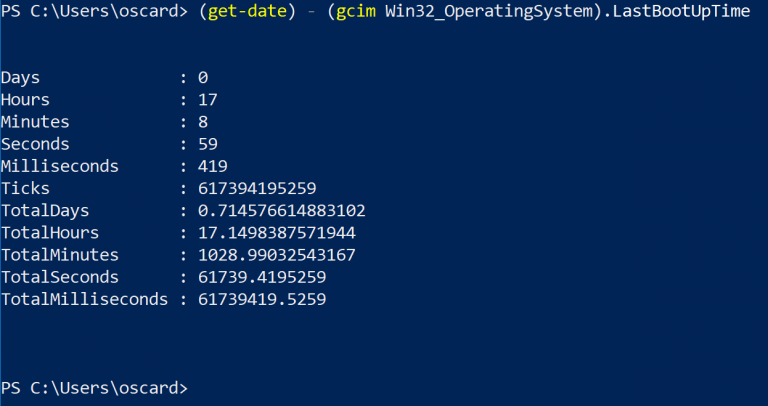
Task: Click the TotalDays property label
Action: click(45, 212)
